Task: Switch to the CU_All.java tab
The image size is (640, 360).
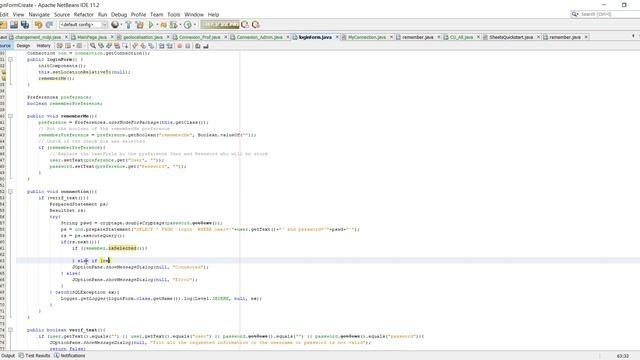Action: click(x=461, y=37)
